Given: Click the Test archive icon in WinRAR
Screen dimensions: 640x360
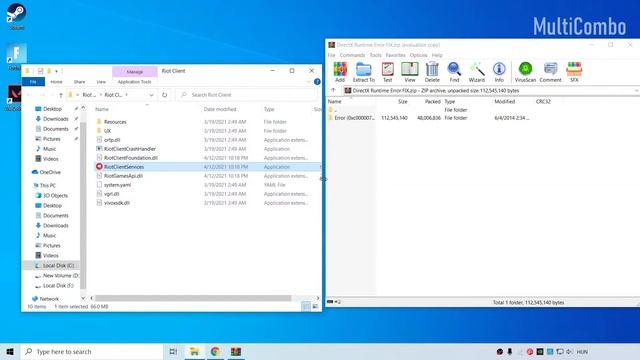Looking at the screenshot, I should pos(387,72).
